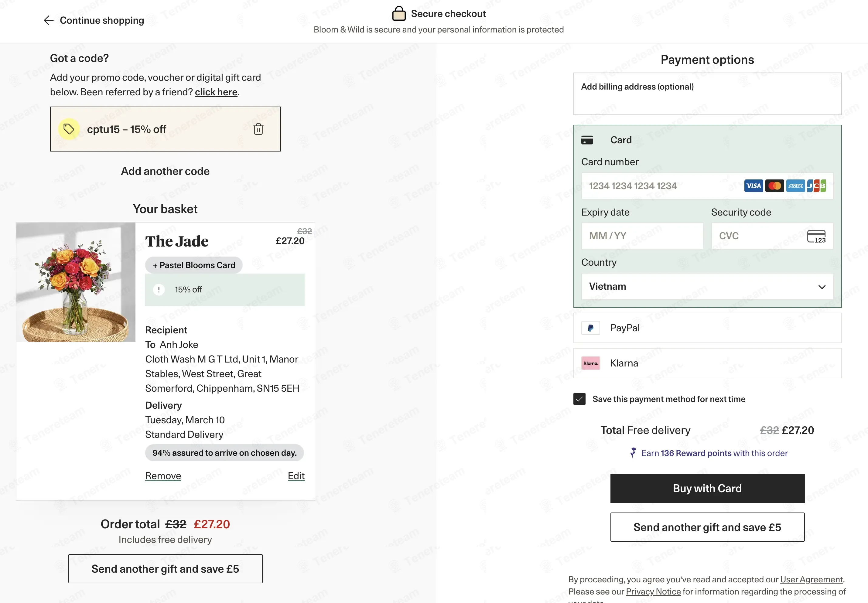Image resolution: width=868 pixels, height=603 pixels.
Task: Open the Country dropdown showing Vietnam
Action: 707,286
